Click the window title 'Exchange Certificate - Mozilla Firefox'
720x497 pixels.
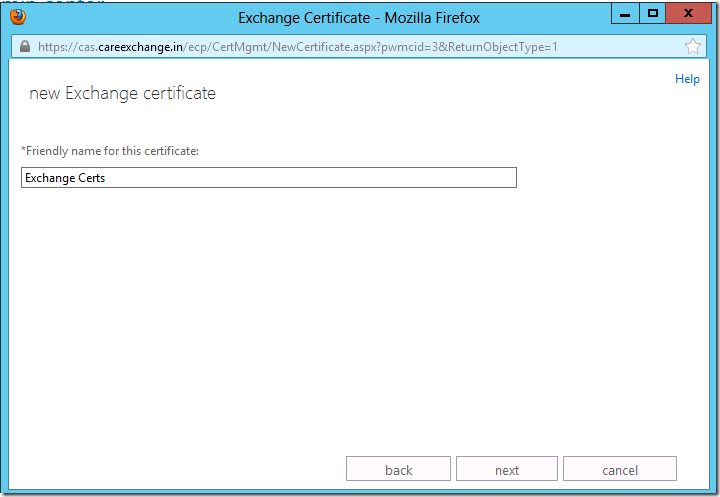tap(359, 18)
